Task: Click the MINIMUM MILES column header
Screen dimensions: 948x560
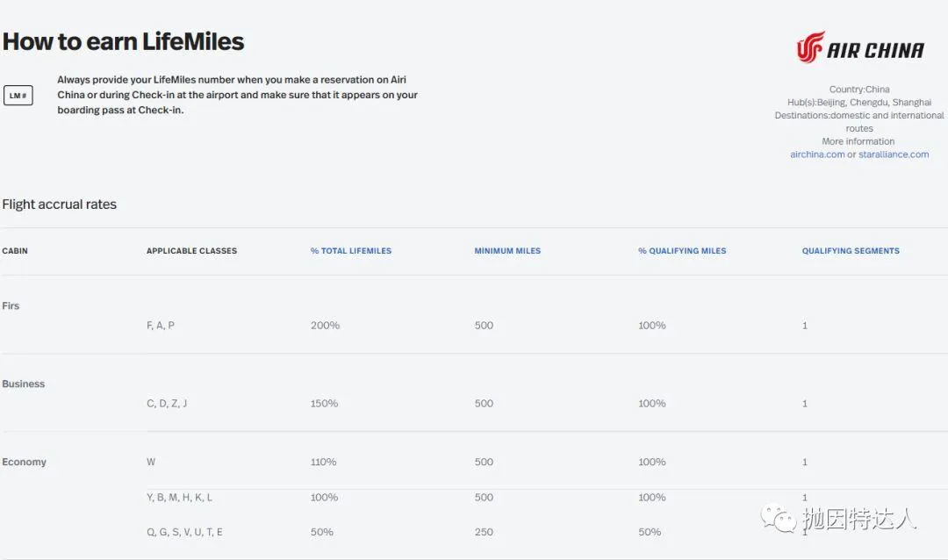Action: coord(507,251)
